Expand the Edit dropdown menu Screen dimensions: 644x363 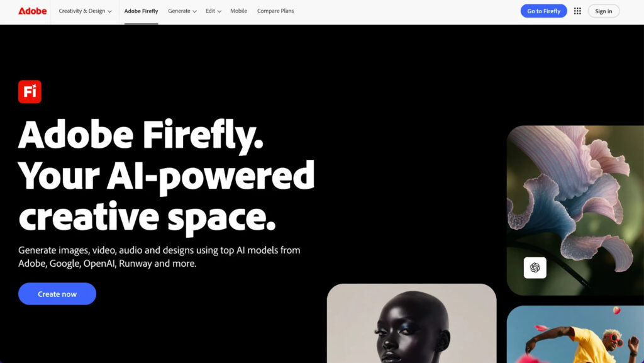(x=214, y=11)
